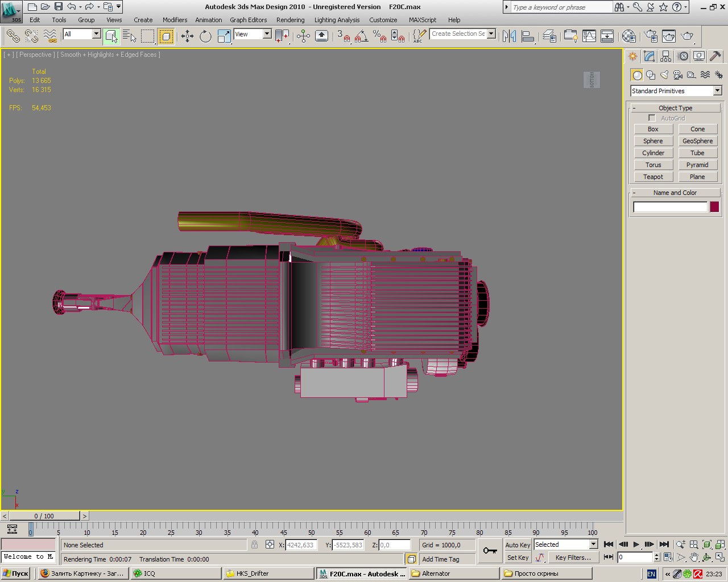The image size is (728, 582).
Task: Click the object color swatch in Name and Color
Action: point(714,207)
